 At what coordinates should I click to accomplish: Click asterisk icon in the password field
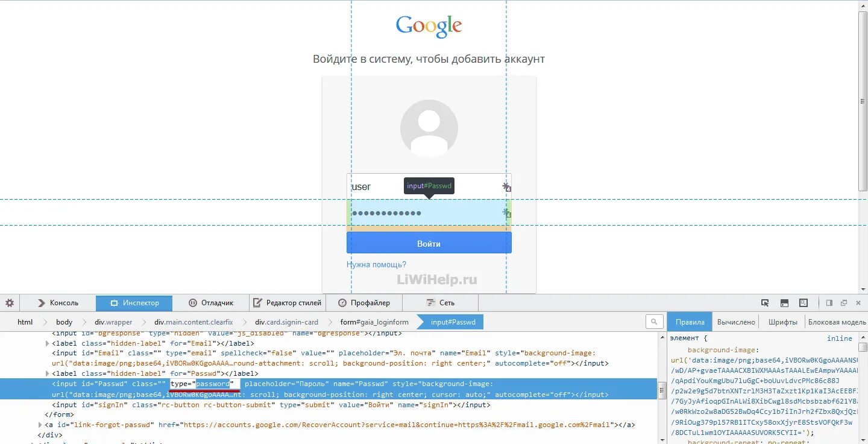click(x=506, y=212)
